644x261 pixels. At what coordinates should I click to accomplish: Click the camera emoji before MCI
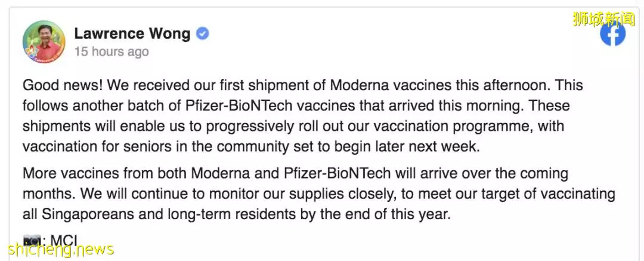tap(32, 240)
